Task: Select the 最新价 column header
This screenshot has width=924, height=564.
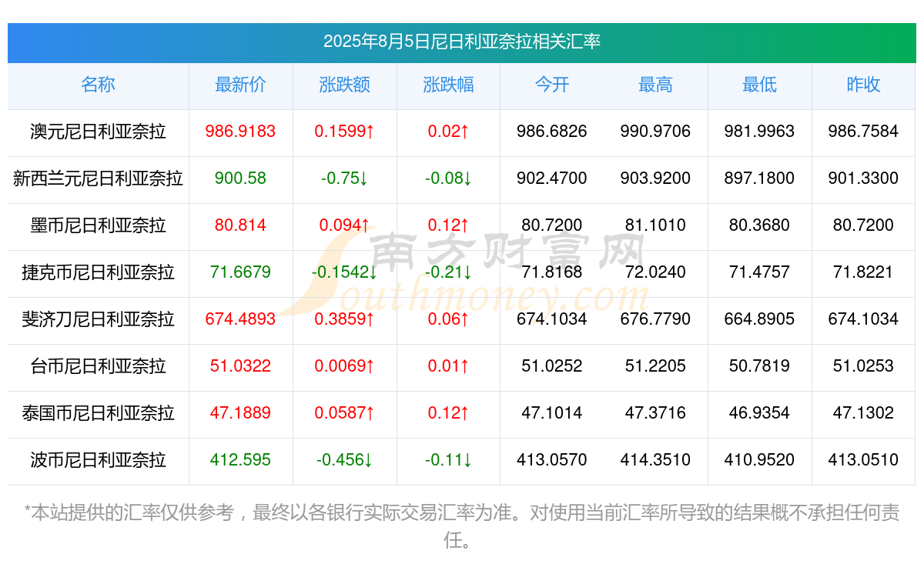Action: coord(240,85)
